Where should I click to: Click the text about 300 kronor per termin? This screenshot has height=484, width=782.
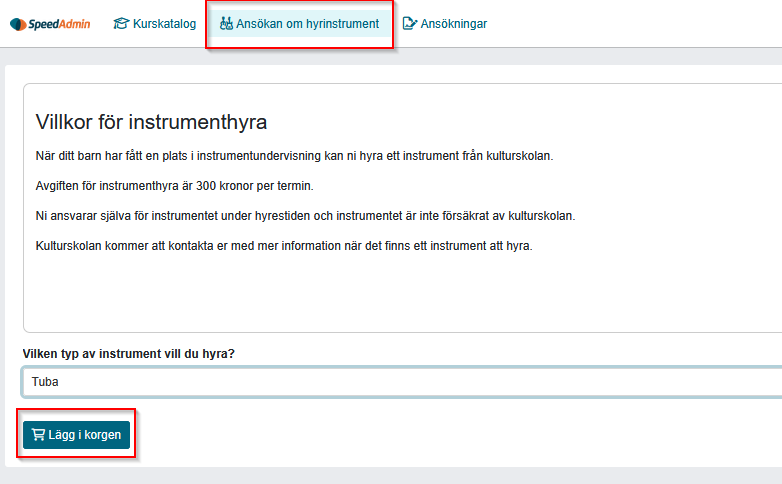(x=175, y=186)
